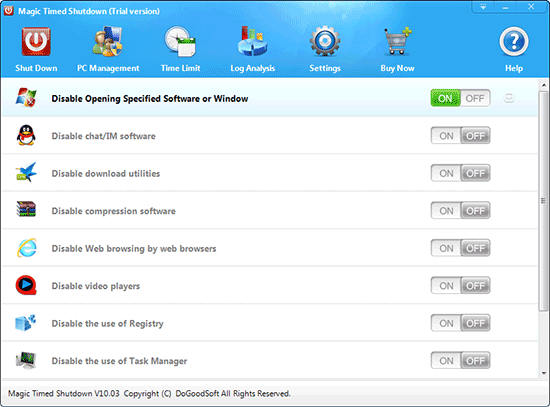The width and height of the screenshot is (550, 407).
Task: Click the vertical scrollbar thumb
Action: pyautogui.click(x=544, y=201)
